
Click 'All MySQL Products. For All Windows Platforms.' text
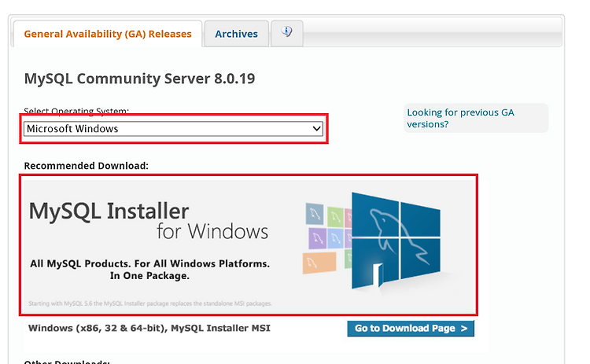(x=149, y=263)
